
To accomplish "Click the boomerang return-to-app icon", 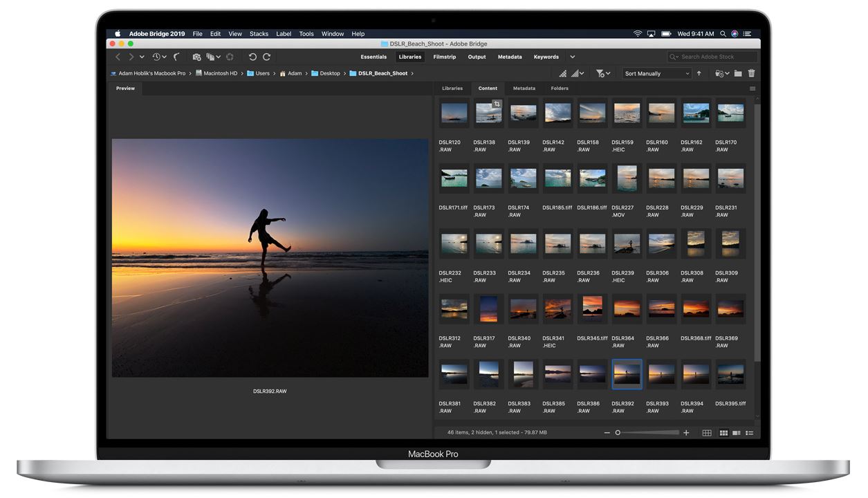I will click(177, 57).
